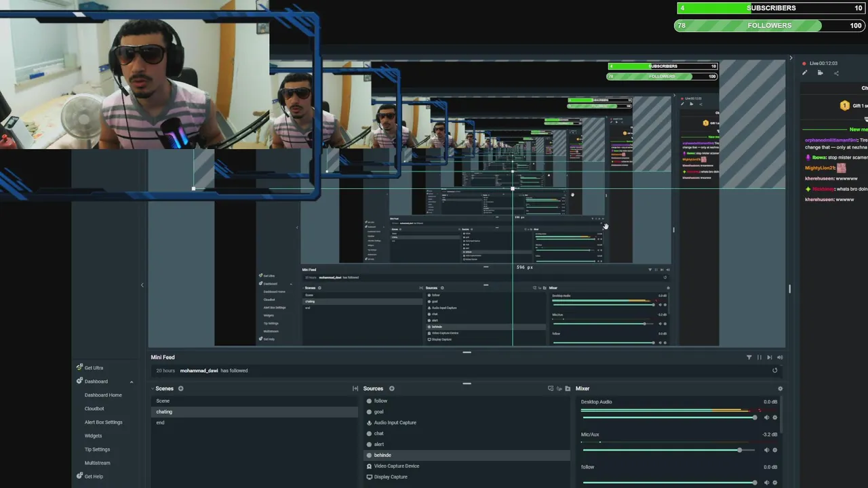This screenshot has height=488, width=868.
Task: Mute Desktop Audio channel
Action: 767,418
